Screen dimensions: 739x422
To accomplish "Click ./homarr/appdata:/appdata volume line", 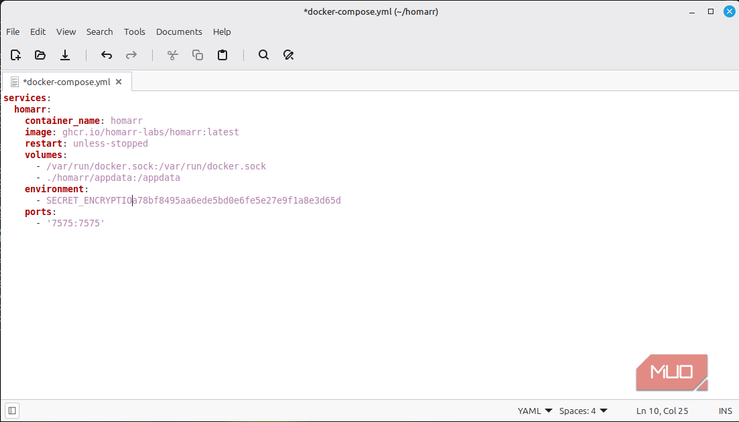I will pos(113,177).
